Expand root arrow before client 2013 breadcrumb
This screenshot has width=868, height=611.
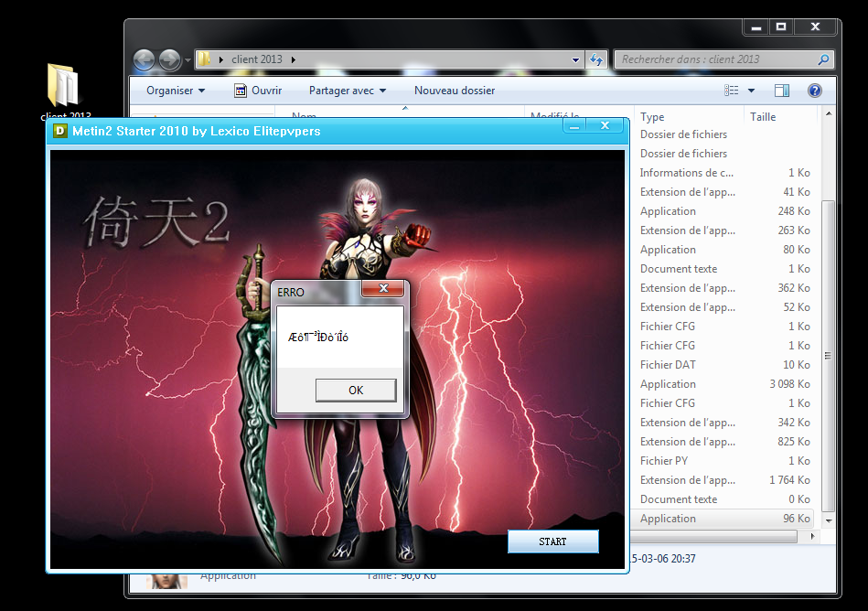(220, 59)
